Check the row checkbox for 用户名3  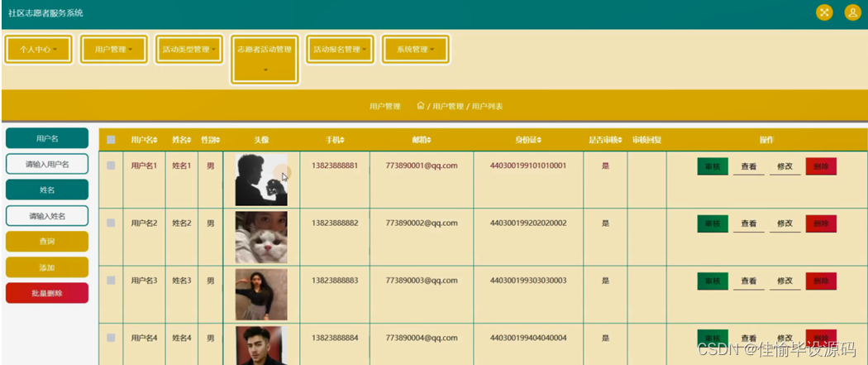click(x=111, y=281)
